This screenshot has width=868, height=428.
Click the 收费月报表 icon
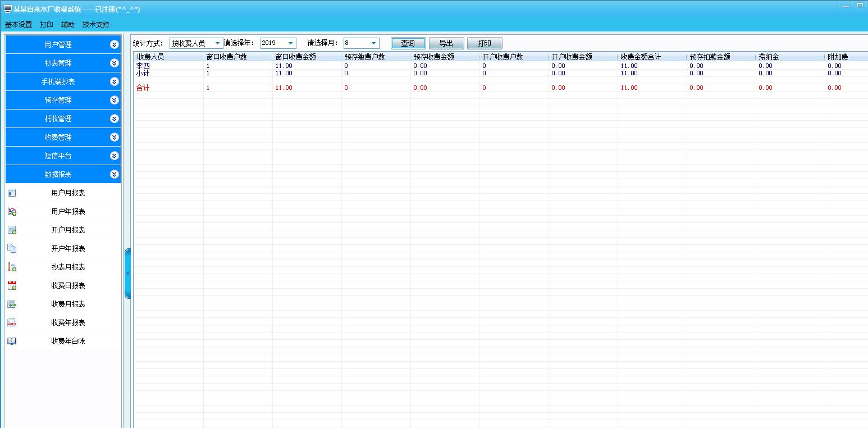click(x=12, y=304)
